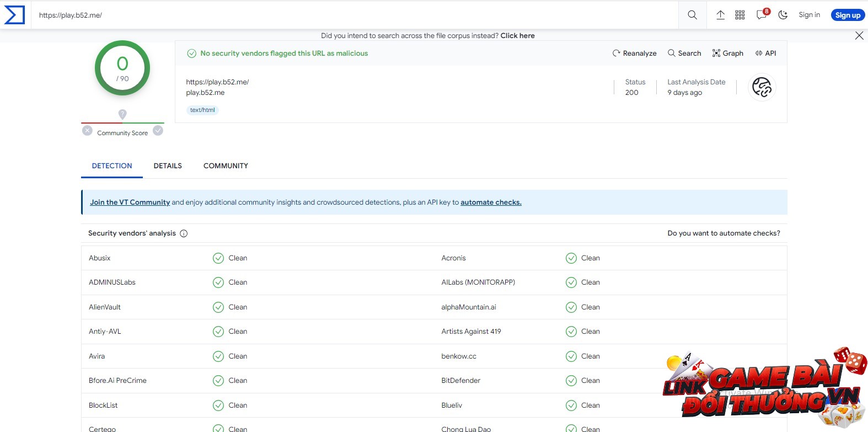
Task: Click Clean check icon for alphaMountain.ai
Action: 571,307
